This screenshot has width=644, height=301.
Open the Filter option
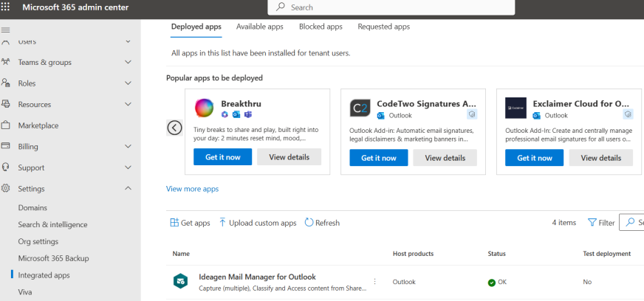click(x=601, y=223)
